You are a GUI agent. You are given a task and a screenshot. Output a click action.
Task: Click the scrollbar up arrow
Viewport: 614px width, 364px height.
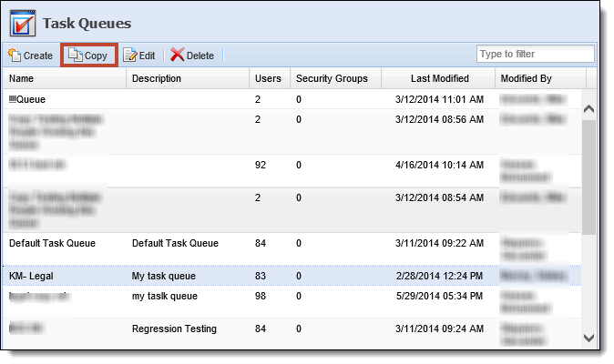(588, 109)
